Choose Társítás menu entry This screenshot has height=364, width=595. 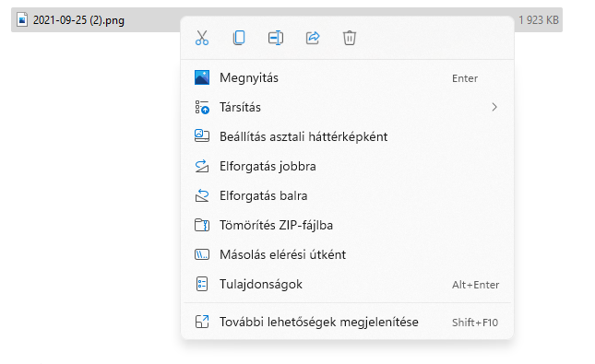(347, 107)
